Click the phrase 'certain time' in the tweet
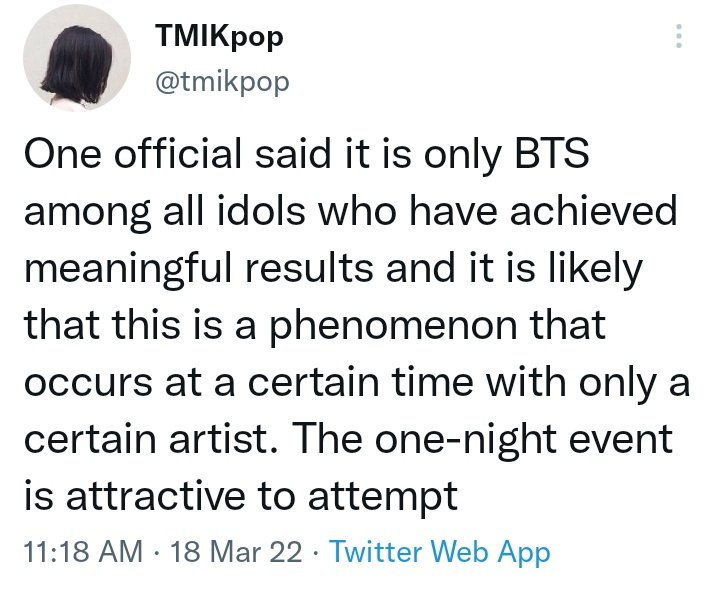Image resolution: width=719 pixels, height=594 pixels. [361, 382]
